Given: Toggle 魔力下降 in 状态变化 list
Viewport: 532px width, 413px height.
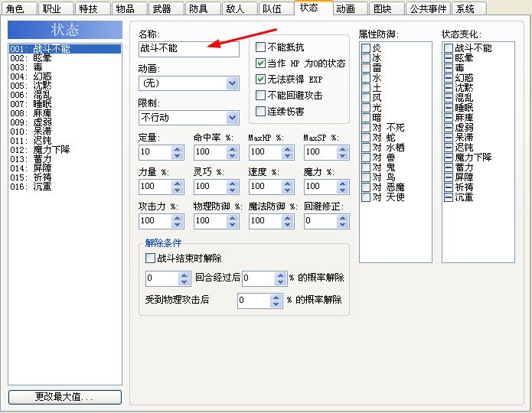Looking at the screenshot, I should pyautogui.click(x=449, y=158).
